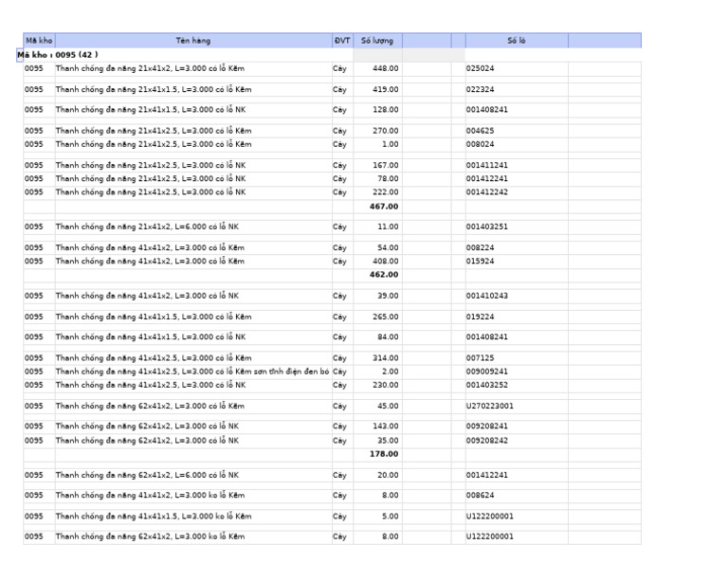Click the subtotal cell 467.00
Screen dimensions: 728x563
[377, 207]
